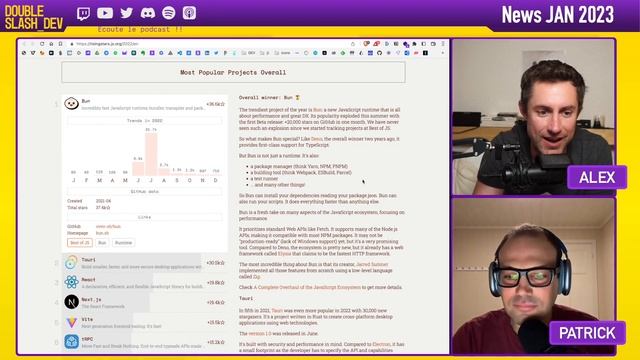The width and height of the screenshot is (640, 360).
Task: Expand the Tauri project row
Action: (144, 262)
